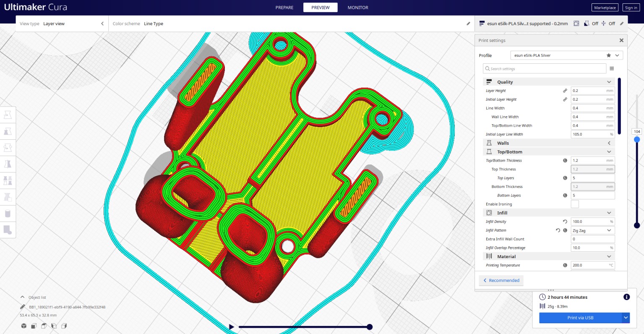Viewport: 644px width, 334px height.
Task: Switch to the PREVIEW stage
Action: coord(321,8)
